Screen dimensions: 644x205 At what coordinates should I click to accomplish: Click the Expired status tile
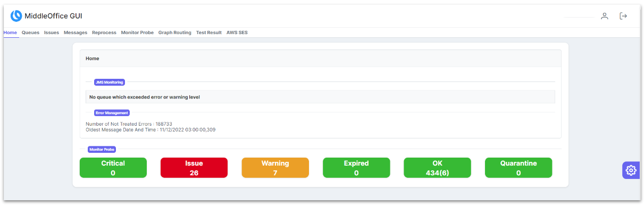pos(356,168)
